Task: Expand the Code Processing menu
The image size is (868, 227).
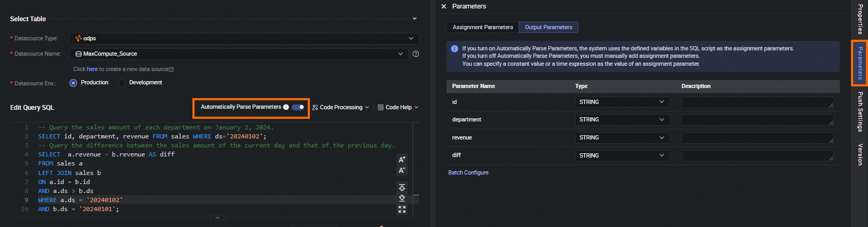Action: pos(341,107)
